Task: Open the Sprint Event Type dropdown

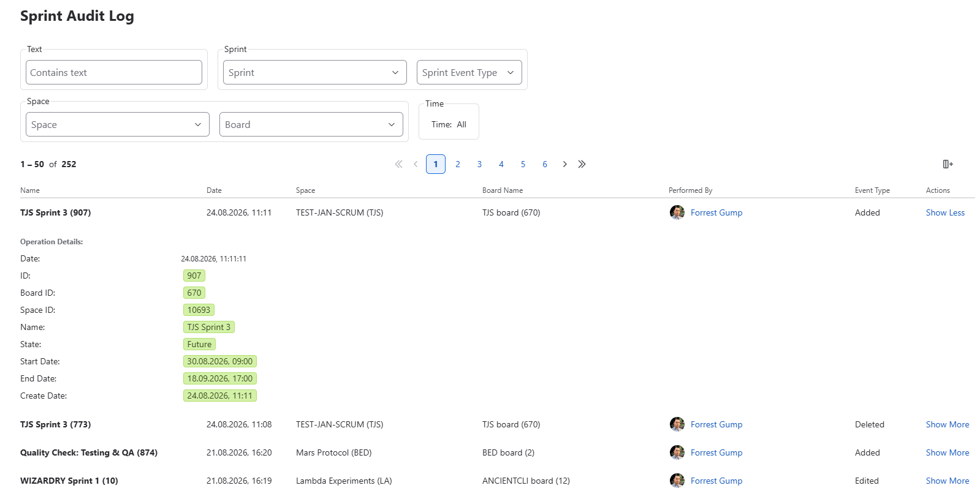Action: (x=469, y=72)
